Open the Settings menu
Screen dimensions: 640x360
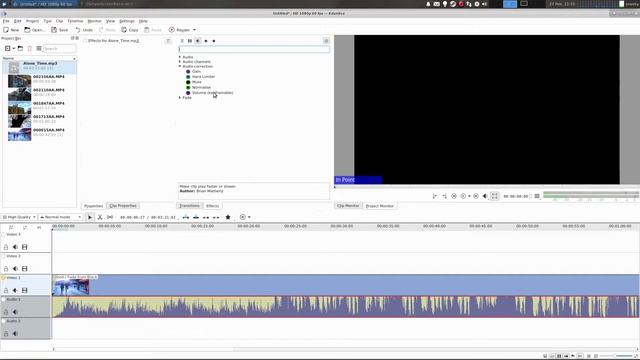tap(127, 21)
